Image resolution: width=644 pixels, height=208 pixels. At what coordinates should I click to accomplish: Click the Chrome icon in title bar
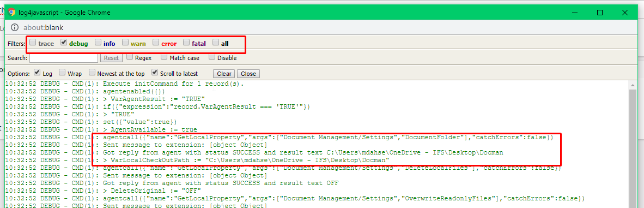[x=13, y=13]
